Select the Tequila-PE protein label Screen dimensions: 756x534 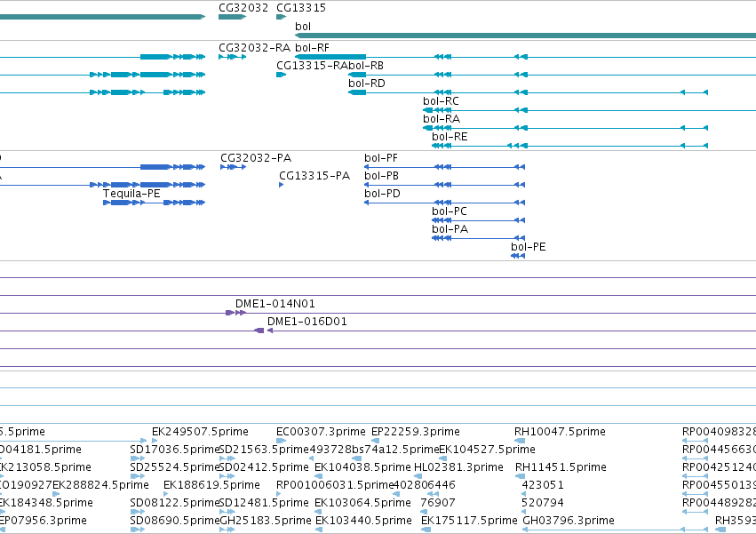pos(131,194)
